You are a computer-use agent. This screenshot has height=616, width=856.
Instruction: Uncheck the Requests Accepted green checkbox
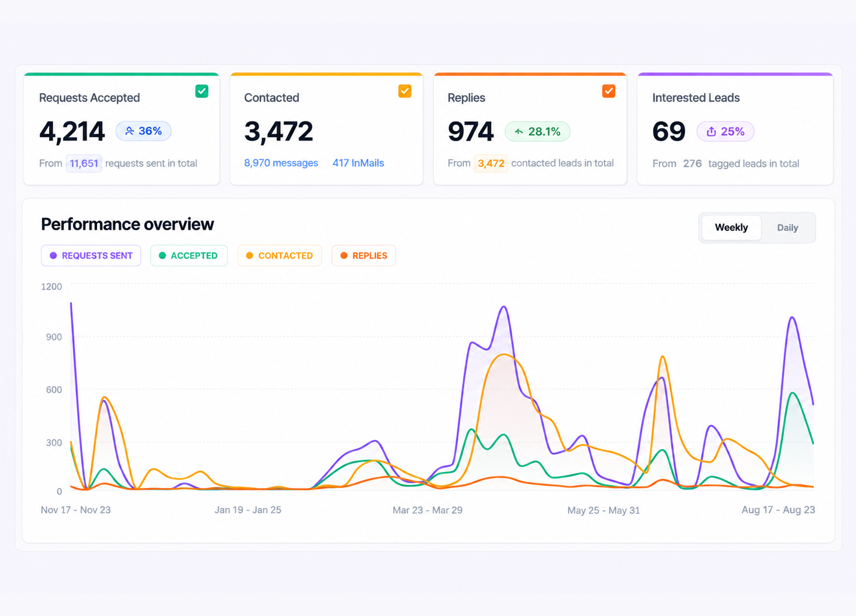[x=201, y=91]
